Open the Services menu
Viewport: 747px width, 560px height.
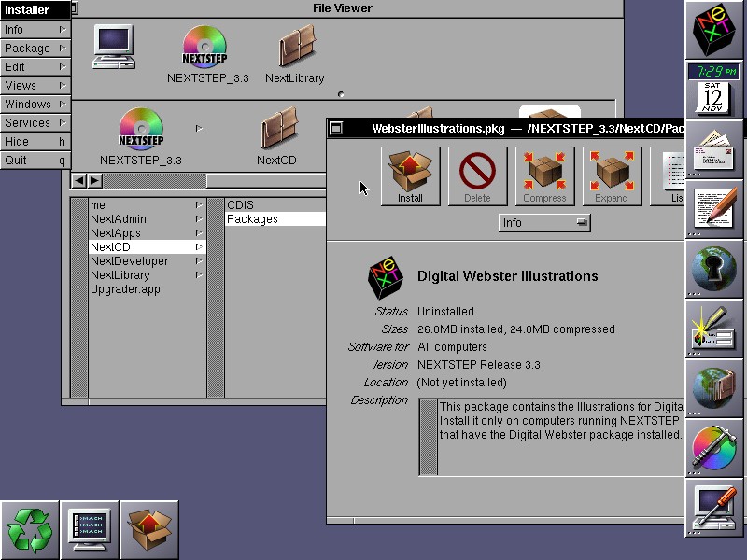tap(35, 123)
